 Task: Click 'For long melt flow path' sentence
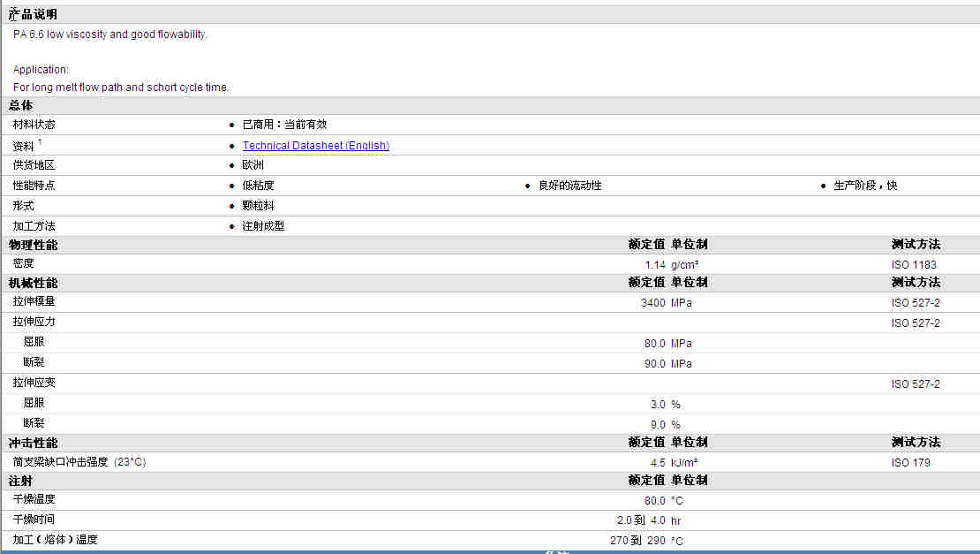(x=121, y=87)
